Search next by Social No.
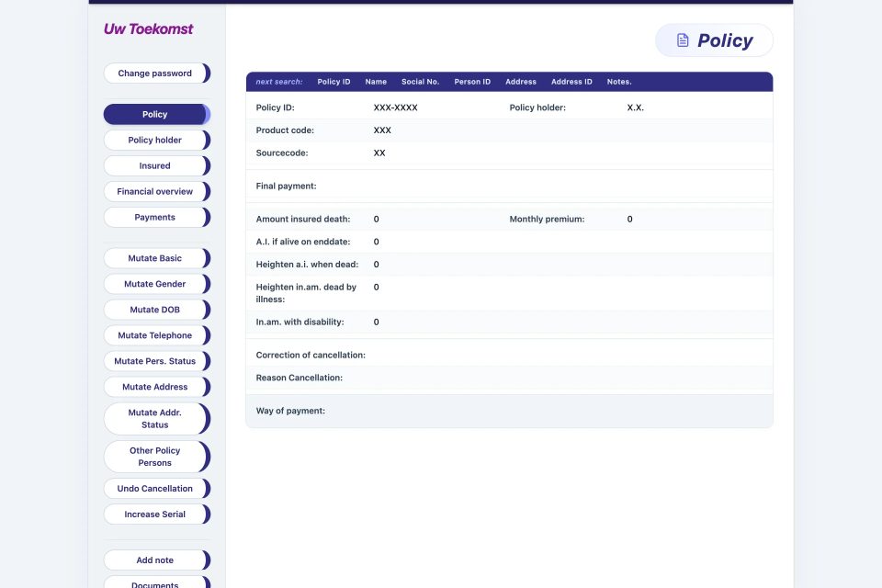The image size is (882, 588). (x=420, y=82)
